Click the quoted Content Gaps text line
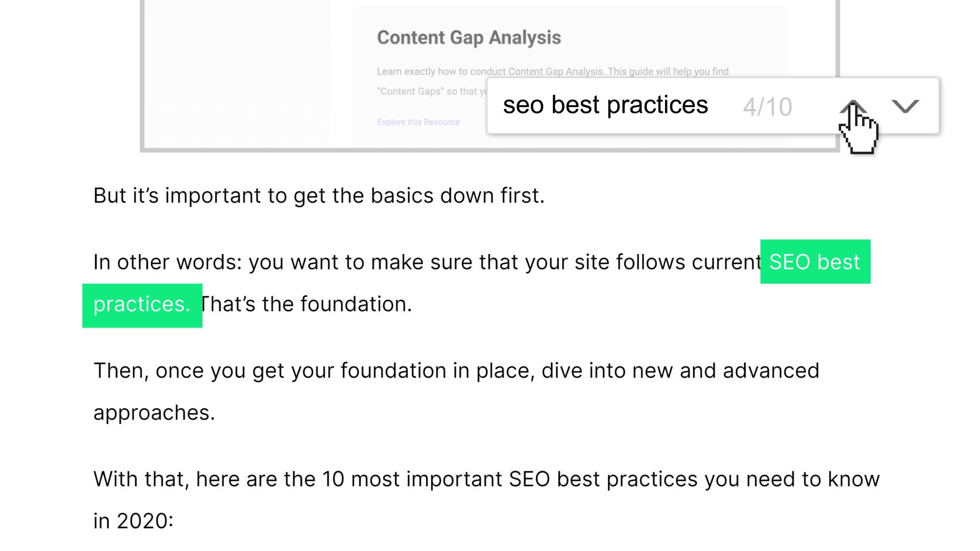The height and width of the screenshot is (551, 980). point(432,92)
